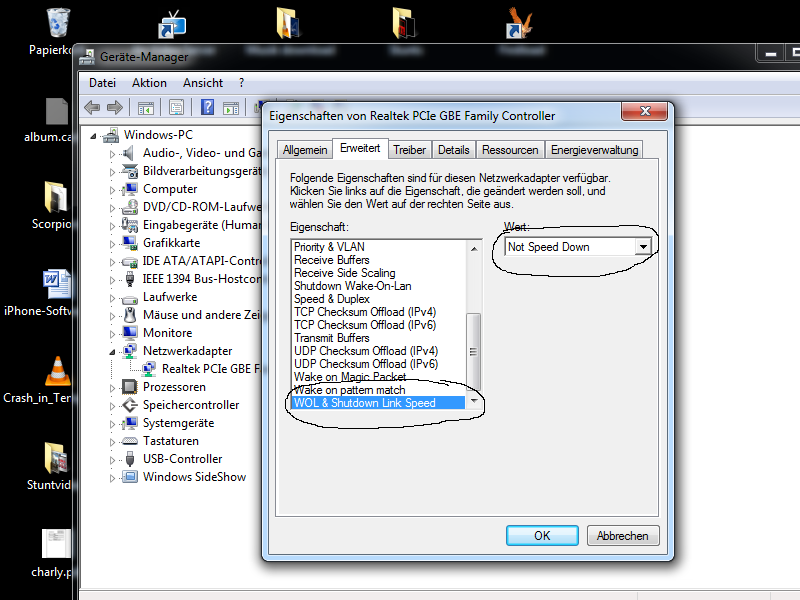The image size is (800, 600).
Task: Select Transmit Buffers property
Action: [379, 338]
